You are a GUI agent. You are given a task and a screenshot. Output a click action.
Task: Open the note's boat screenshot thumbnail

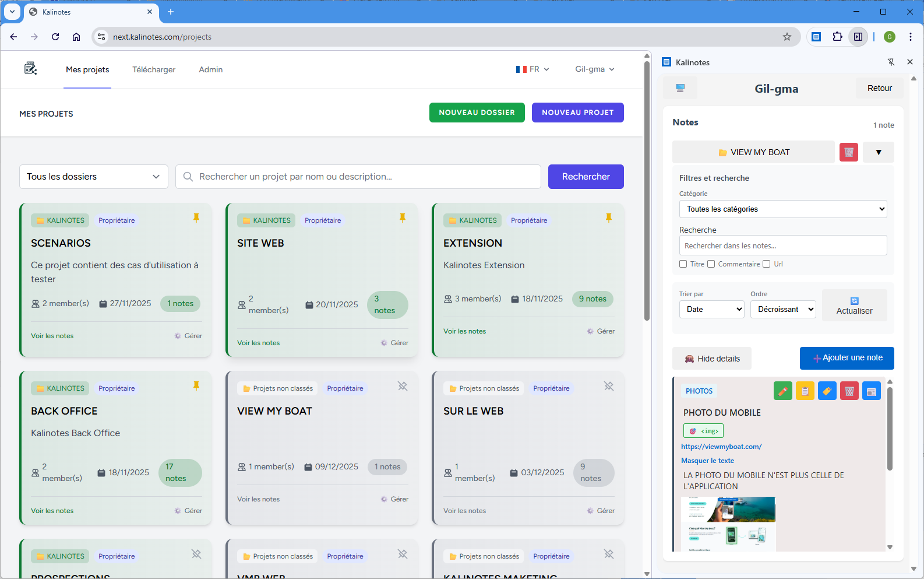click(x=728, y=524)
